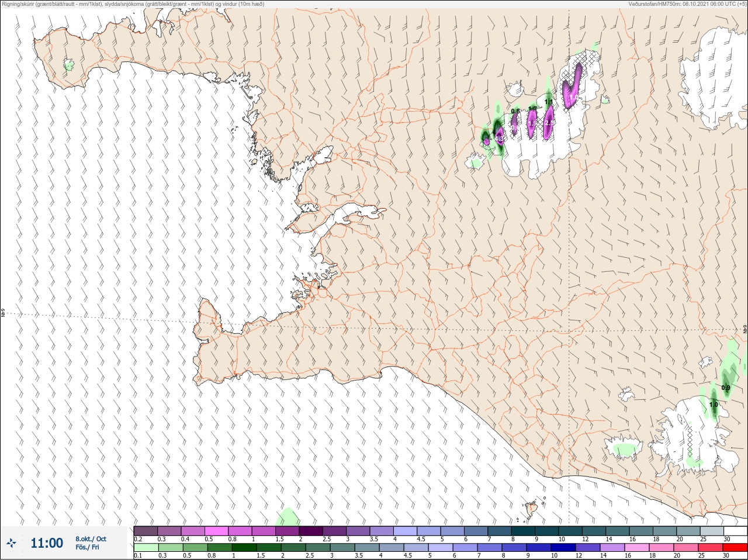Viewport: 748px width, 560px height.
Task: Click the small green rain patch on northwest peninsula
Action: tap(69, 65)
